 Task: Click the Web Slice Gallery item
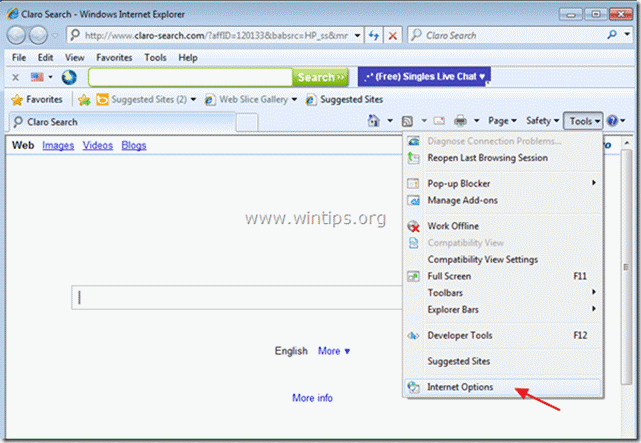[x=247, y=99]
